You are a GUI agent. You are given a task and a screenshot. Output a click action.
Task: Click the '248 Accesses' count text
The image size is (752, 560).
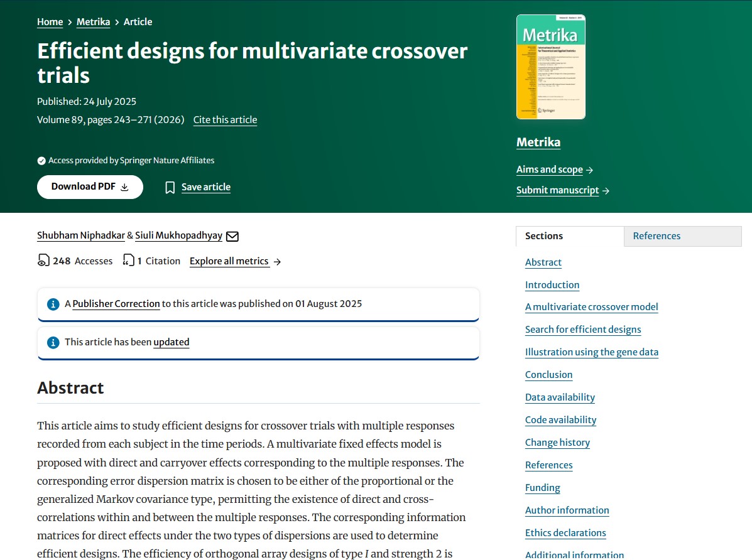point(82,261)
